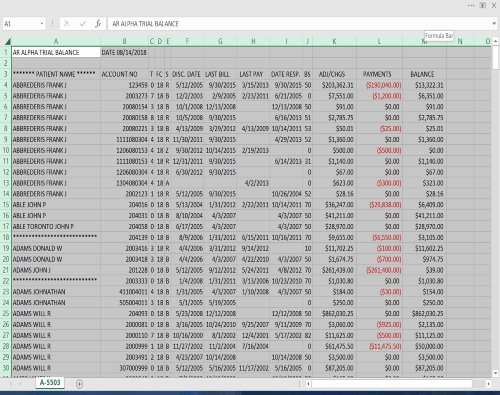
Task: Click ADAMS DONALD W in row 19
Action: click(56, 248)
